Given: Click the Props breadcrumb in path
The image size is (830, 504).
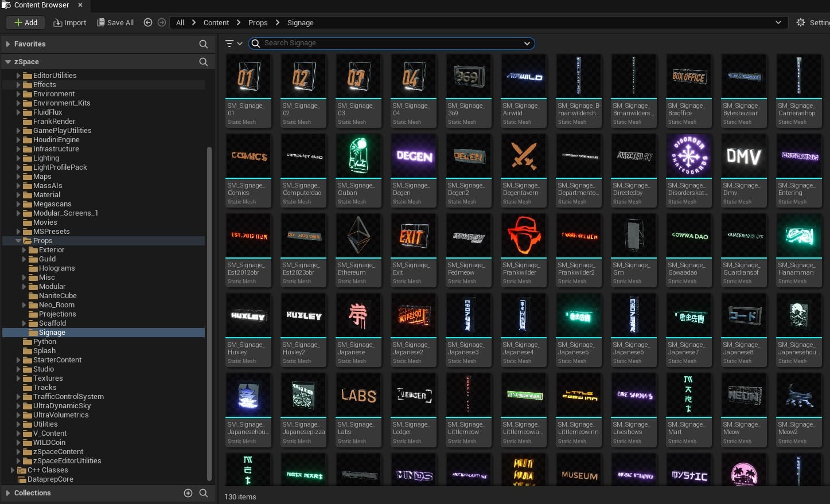Looking at the screenshot, I should [x=258, y=22].
